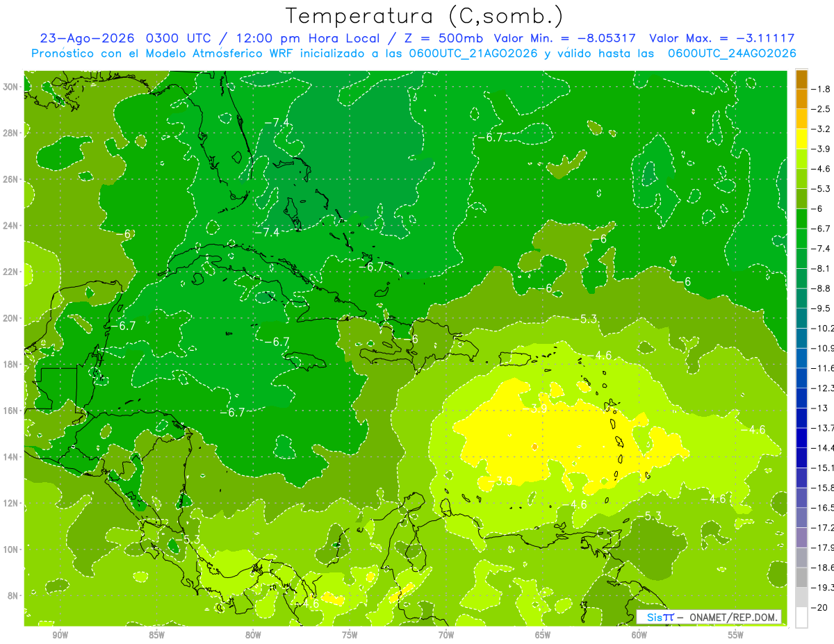Click the "-6.7" label on the color scale
The width and height of the screenshot is (834, 644).
(x=821, y=229)
